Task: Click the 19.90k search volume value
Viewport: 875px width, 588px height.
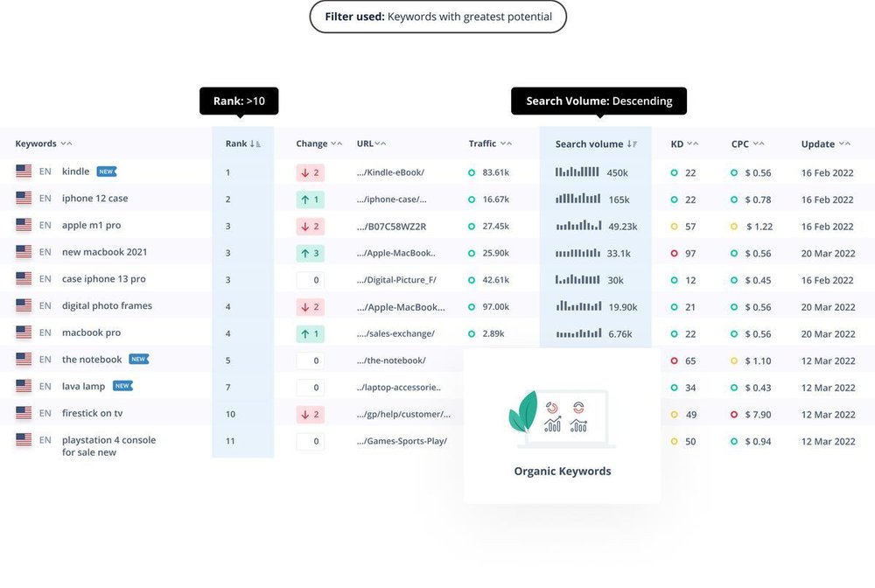Action: point(623,307)
